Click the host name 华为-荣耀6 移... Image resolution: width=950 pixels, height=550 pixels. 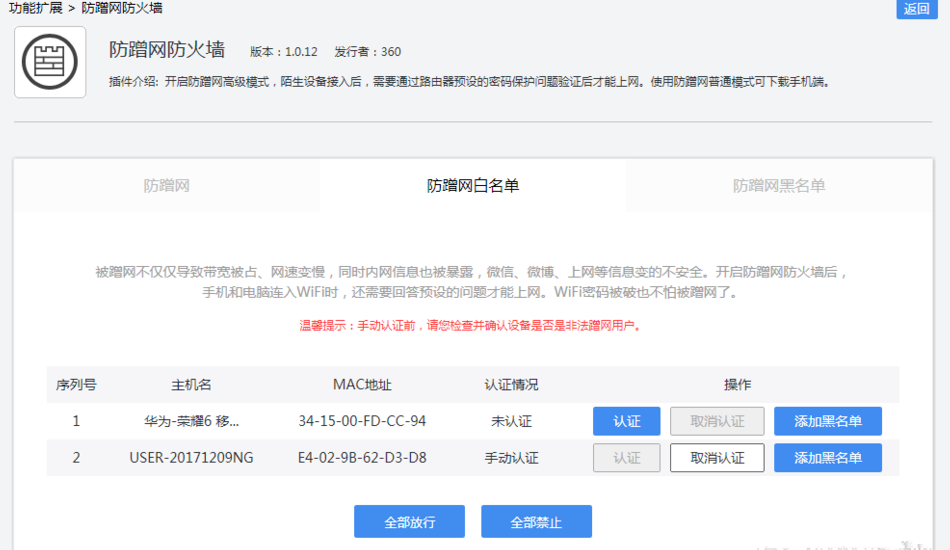[x=191, y=421]
